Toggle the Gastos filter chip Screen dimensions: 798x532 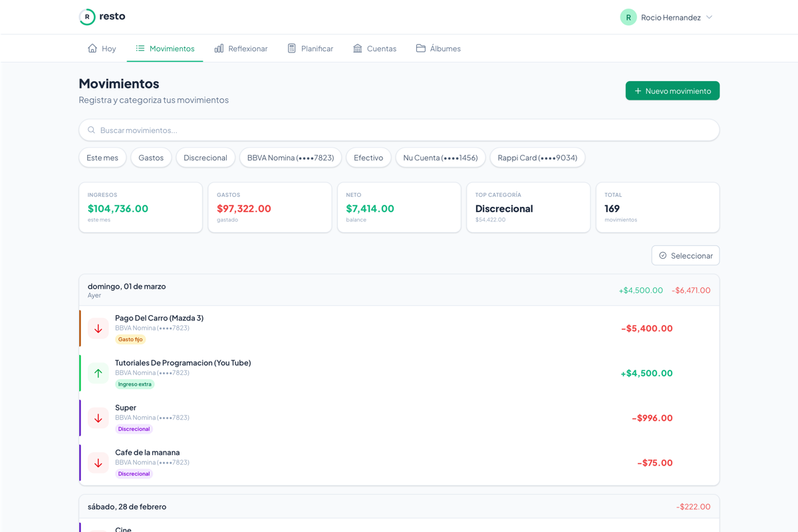pos(151,158)
